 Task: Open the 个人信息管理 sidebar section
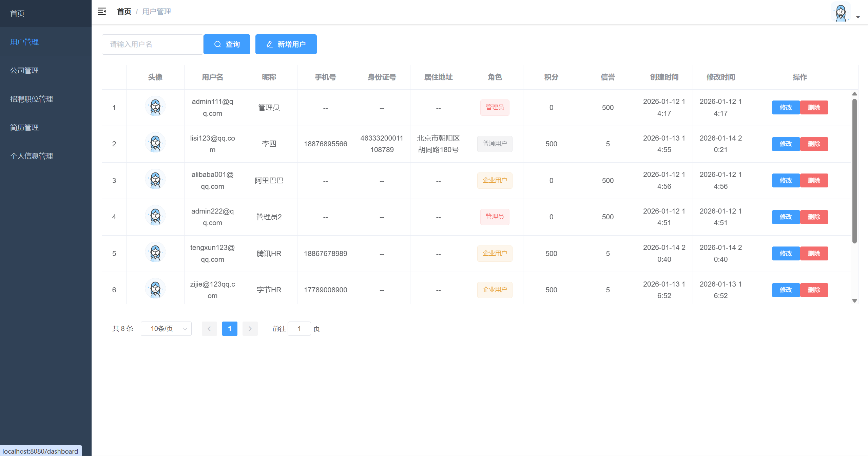pos(32,156)
